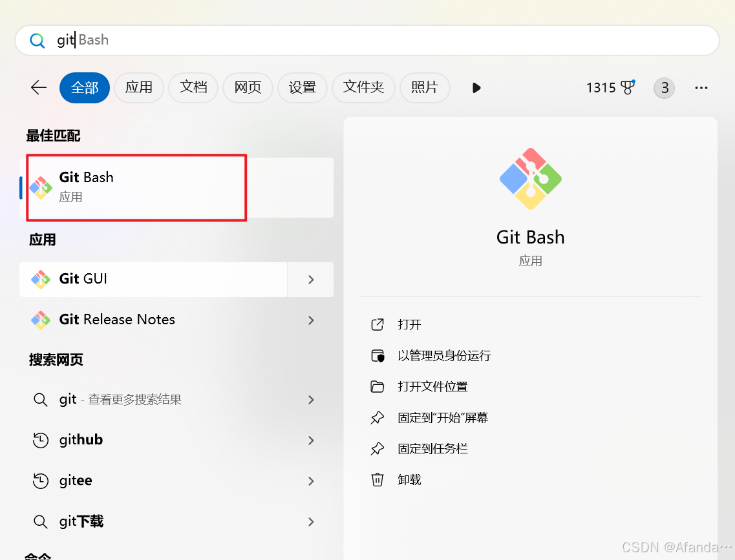
Task: Click the Git Bash title in preview pane
Action: point(531,238)
